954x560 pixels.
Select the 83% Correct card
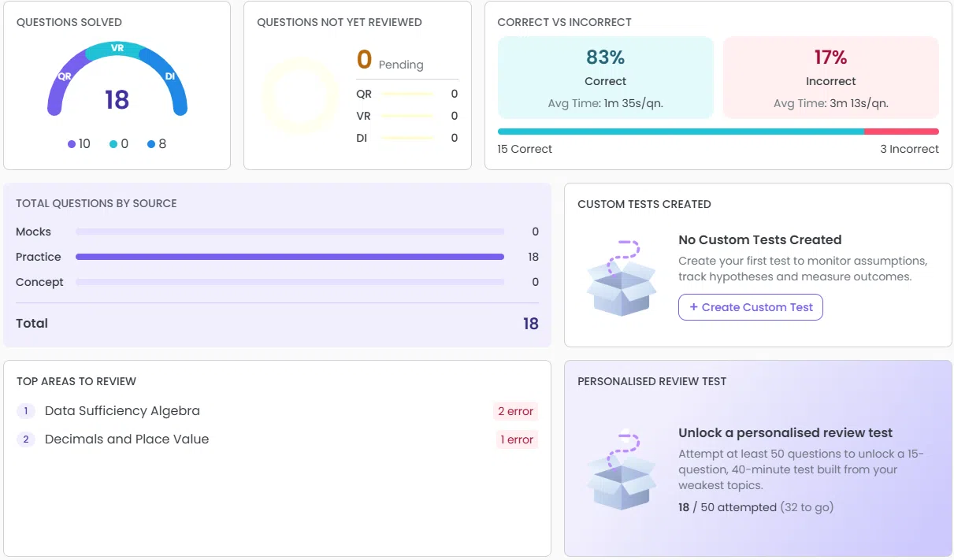605,78
